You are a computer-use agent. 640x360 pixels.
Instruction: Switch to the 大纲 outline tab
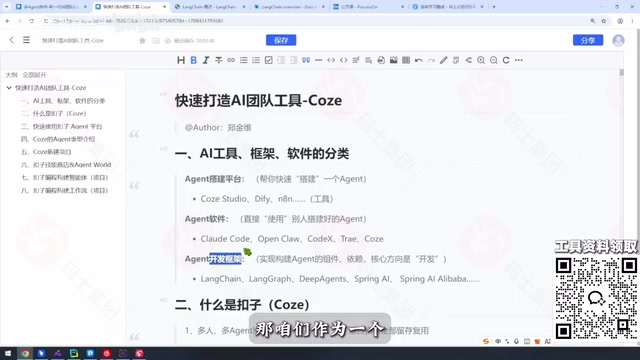point(11,75)
